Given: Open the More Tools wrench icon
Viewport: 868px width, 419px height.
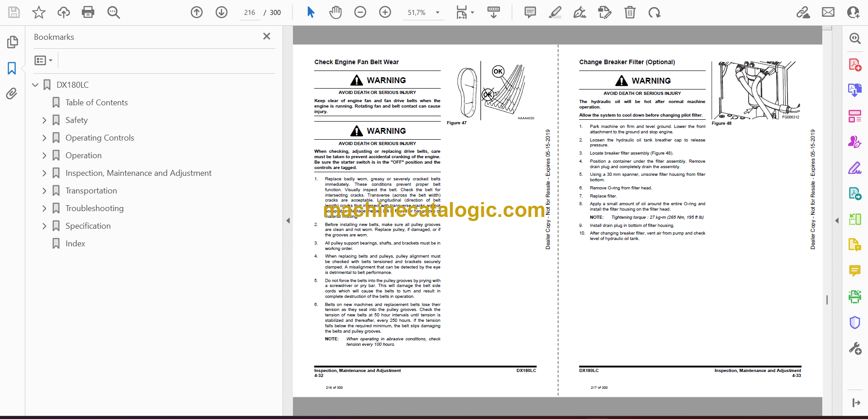Looking at the screenshot, I should tap(855, 348).
